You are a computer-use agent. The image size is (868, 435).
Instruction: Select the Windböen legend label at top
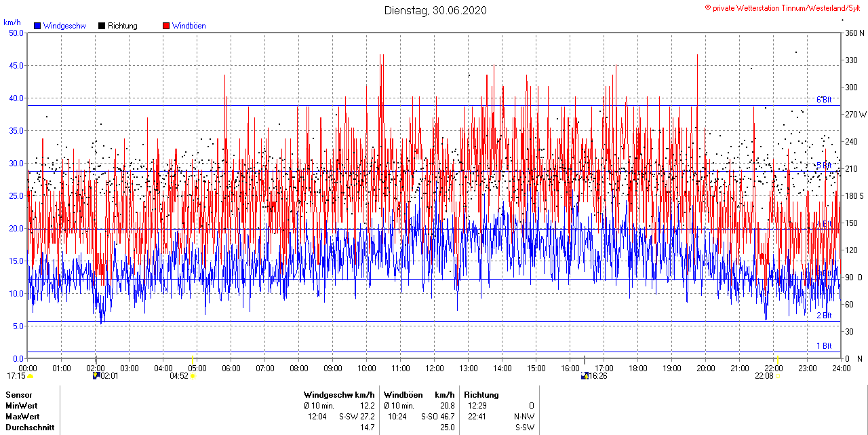click(189, 26)
